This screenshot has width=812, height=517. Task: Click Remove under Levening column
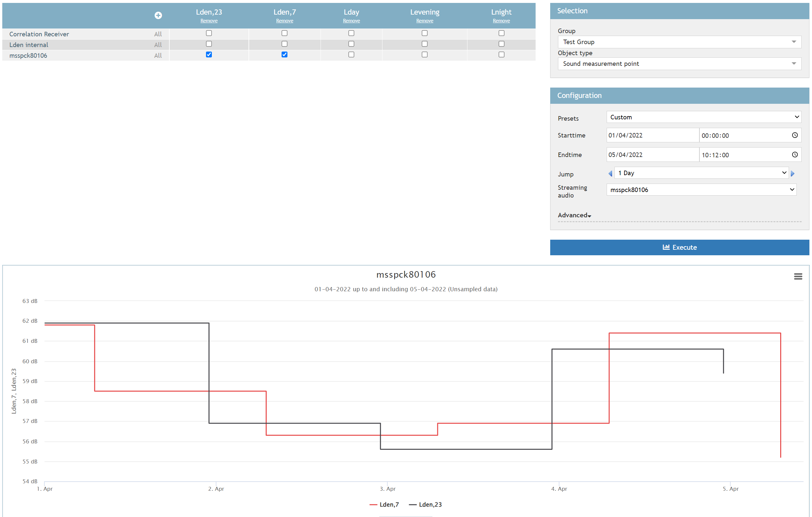425,21
